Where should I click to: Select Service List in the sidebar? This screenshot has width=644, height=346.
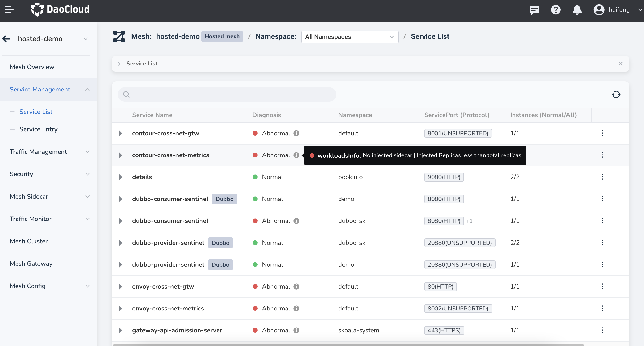click(x=36, y=112)
